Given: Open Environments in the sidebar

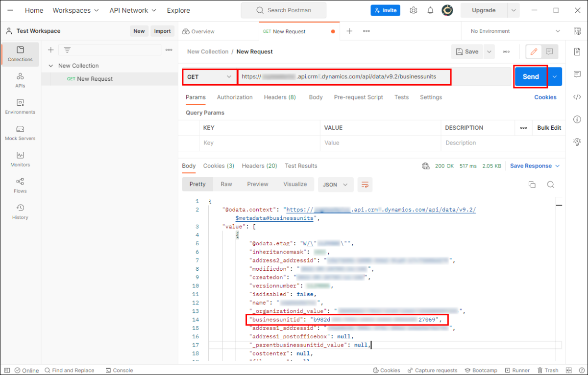Looking at the screenshot, I should 20,107.
